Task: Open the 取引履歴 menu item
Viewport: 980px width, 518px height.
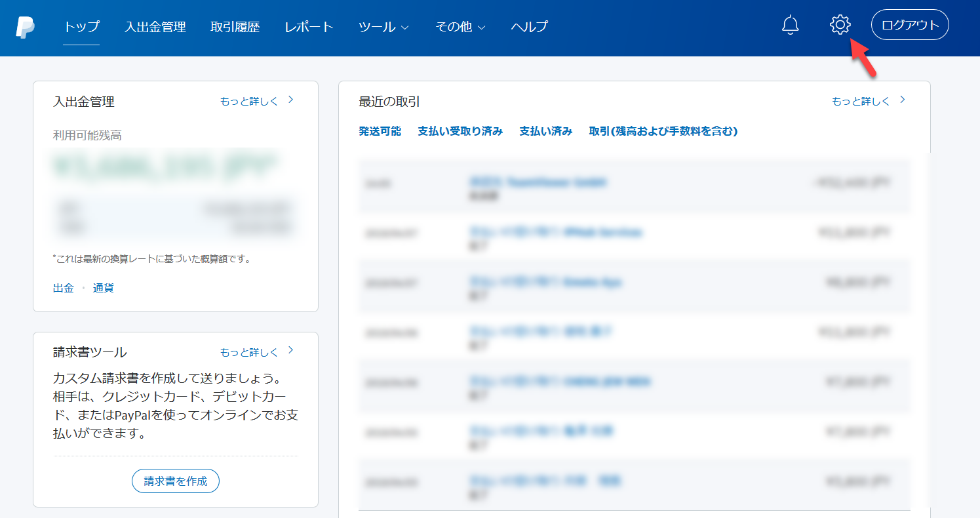Action: click(235, 27)
